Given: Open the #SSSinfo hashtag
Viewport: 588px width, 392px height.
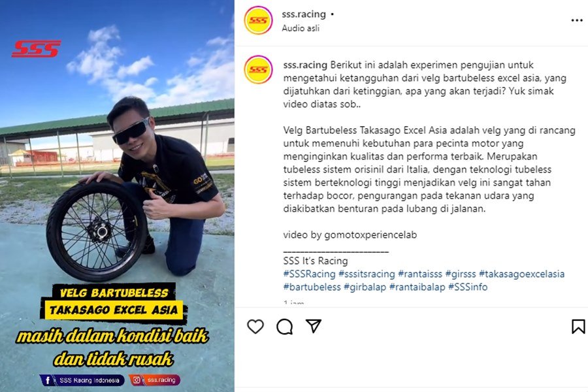Looking at the screenshot, I should pos(468,287).
